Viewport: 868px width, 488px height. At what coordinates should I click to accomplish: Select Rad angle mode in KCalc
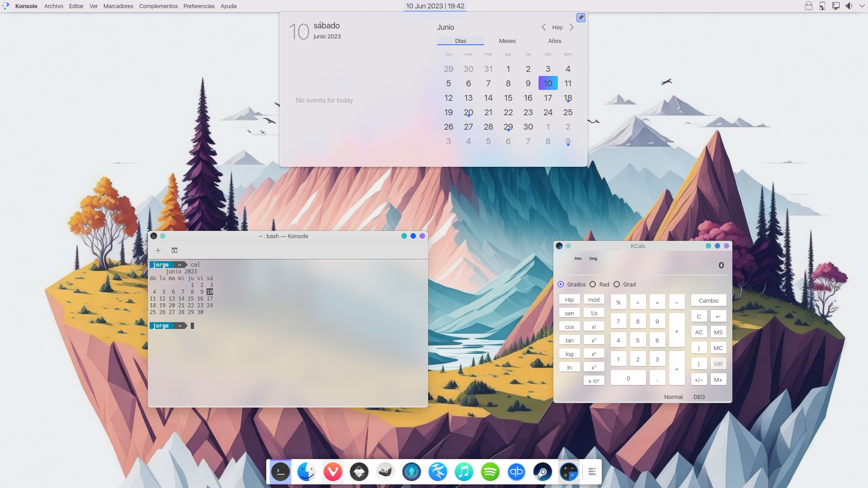(593, 284)
